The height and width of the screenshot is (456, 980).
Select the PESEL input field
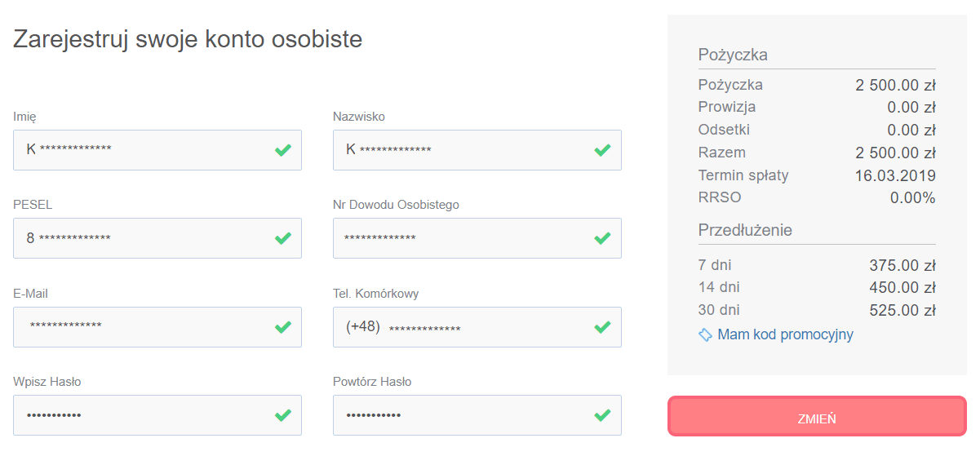tap(157, 238)
